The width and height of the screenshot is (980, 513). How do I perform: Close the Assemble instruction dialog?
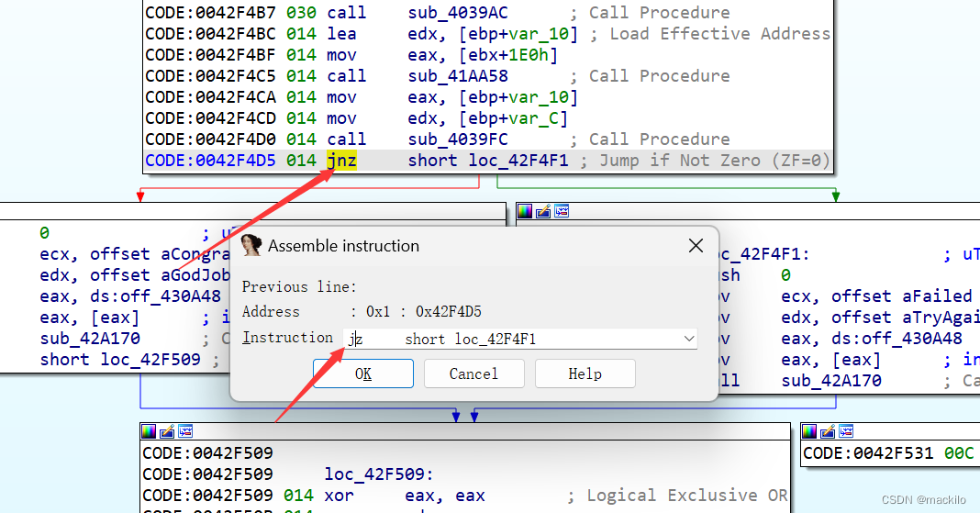point(696,246)
